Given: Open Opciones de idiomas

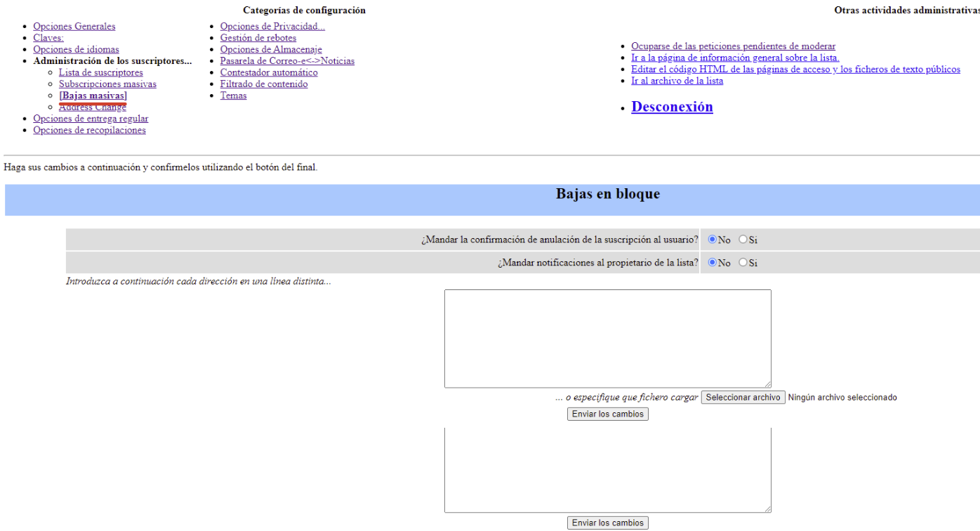Looking at the screenshot, I should [76, 50].
